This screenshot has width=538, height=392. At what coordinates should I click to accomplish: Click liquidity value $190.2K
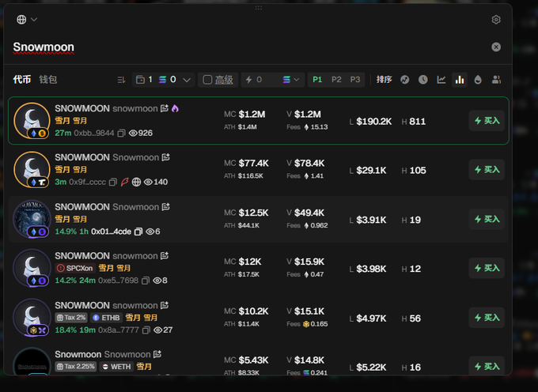point(374,122)
